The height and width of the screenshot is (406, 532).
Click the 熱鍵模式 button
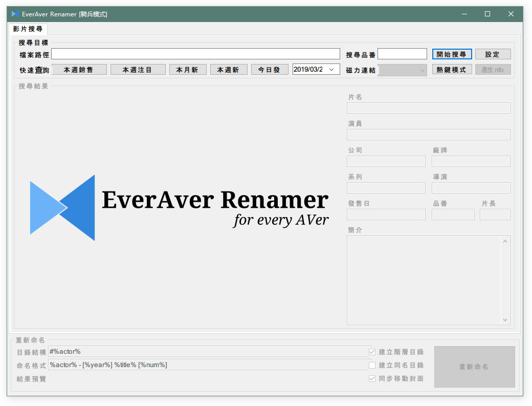(x=452, y=70)
